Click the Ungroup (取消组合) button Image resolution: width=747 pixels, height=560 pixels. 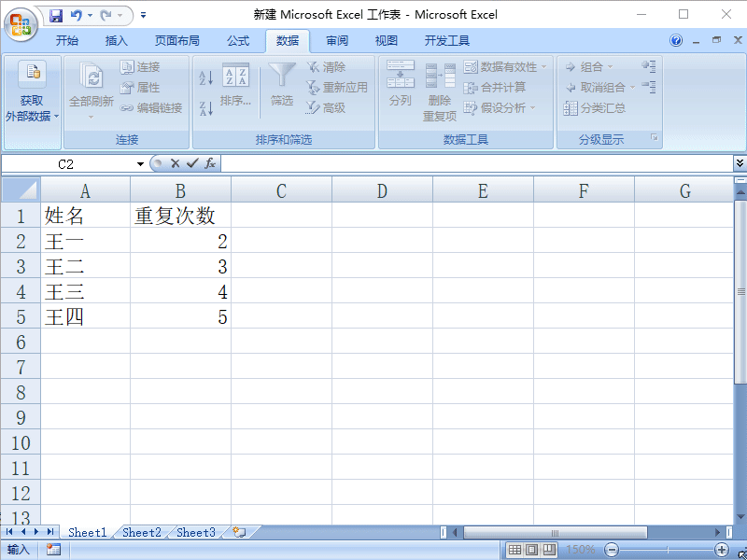[598, 86]
